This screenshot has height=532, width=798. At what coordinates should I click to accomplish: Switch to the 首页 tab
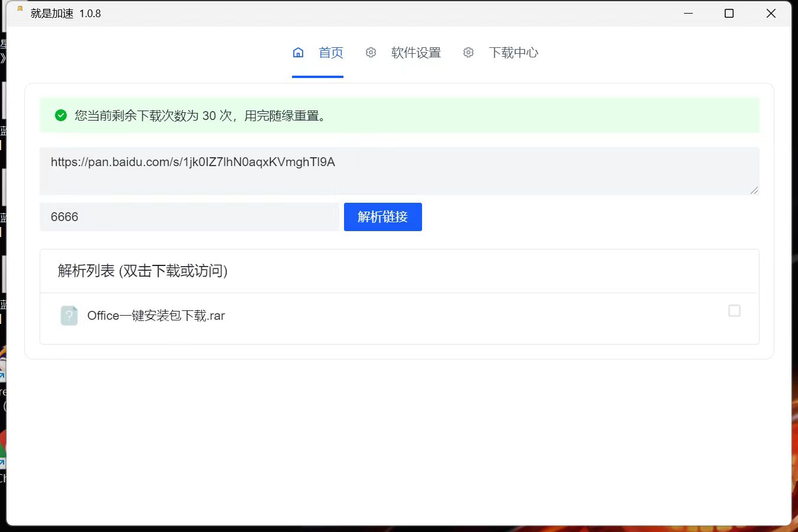click(330, 53)
